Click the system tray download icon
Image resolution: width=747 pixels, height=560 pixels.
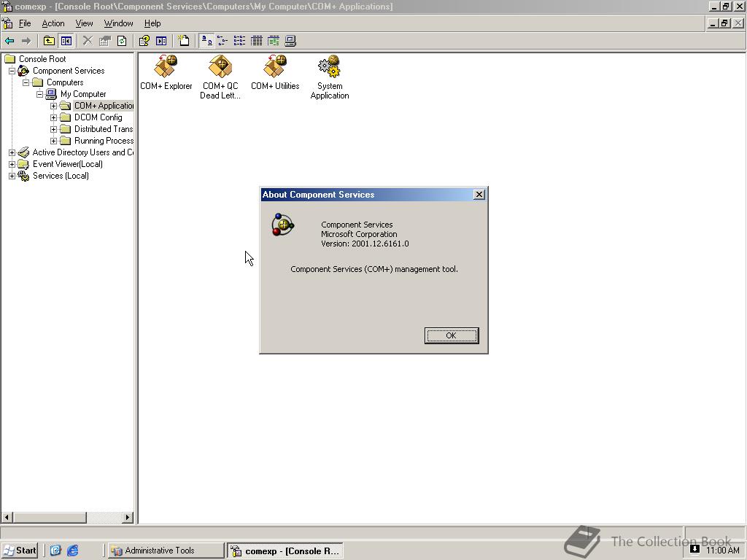[695, 550]
